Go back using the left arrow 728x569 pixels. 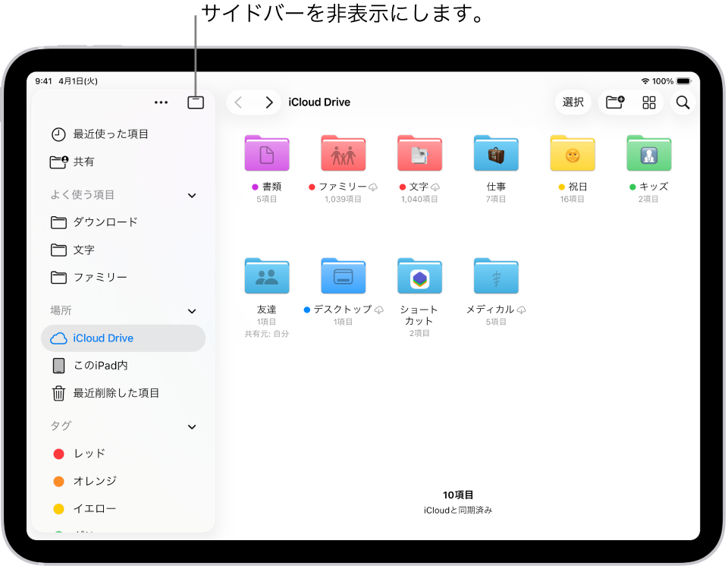click(x=238, y=102)
